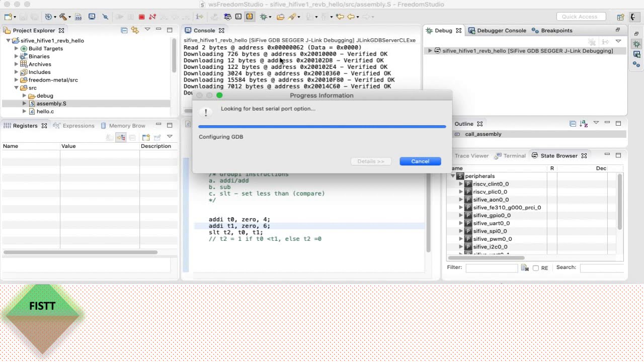The height and width of the screenshot is (362, 644).
Task: Select hello.c file in tree
Action: click(x=45, y=111)
